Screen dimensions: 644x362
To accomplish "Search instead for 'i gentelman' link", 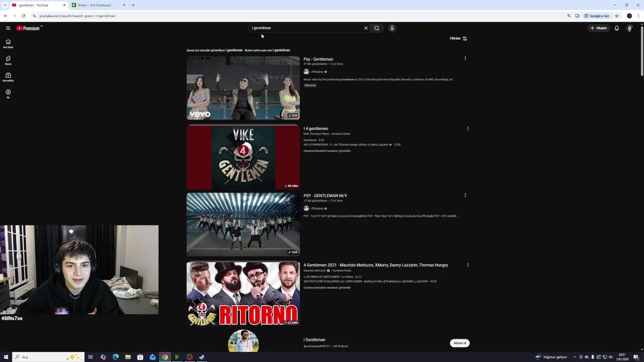I will pos(281,50).
